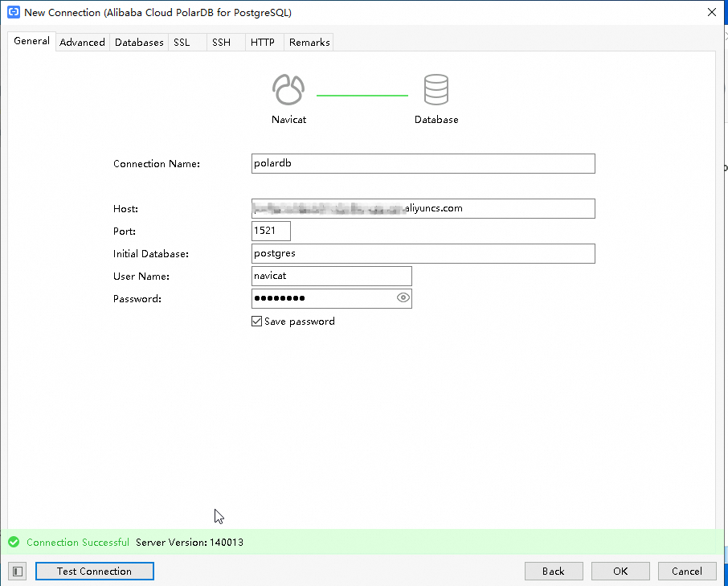Click the Navicat caption under logo
The height and width of the screenshot is (586, 728).
(288, 119)
